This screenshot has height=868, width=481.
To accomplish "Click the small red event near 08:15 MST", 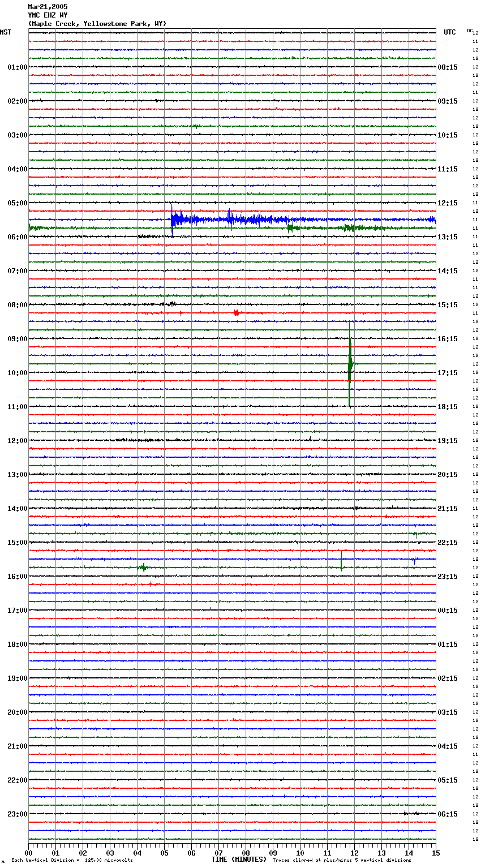I will (x=237, y=313).
